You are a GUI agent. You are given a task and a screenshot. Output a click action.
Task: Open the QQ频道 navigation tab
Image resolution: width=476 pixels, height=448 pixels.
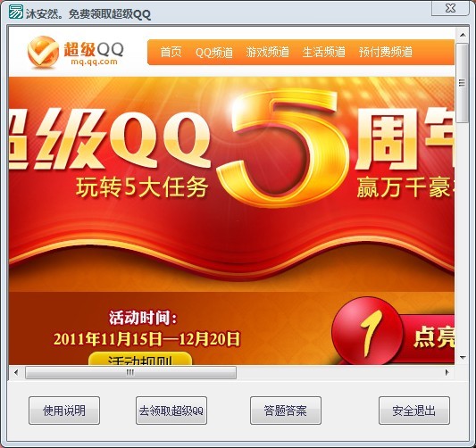click(x=214, y=52)
